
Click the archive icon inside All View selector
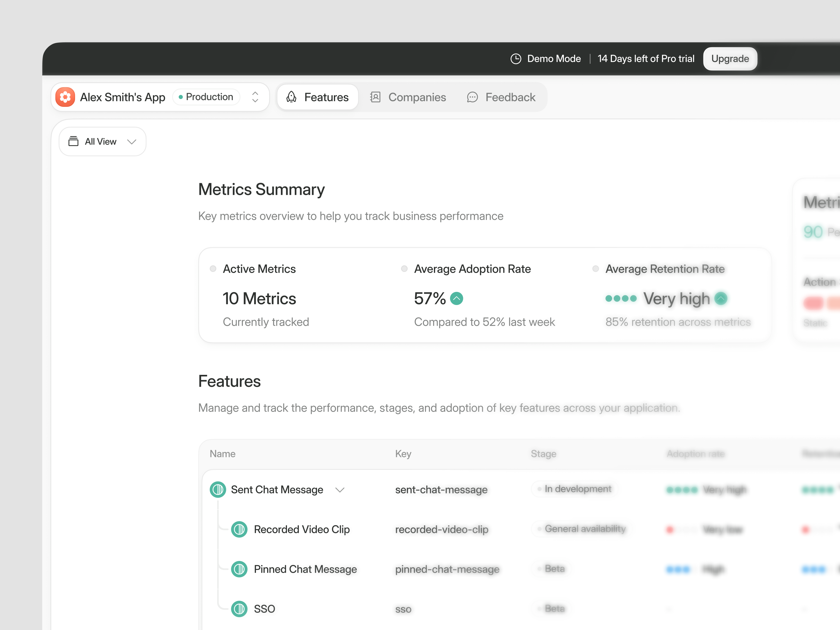[x=74, y=141]
